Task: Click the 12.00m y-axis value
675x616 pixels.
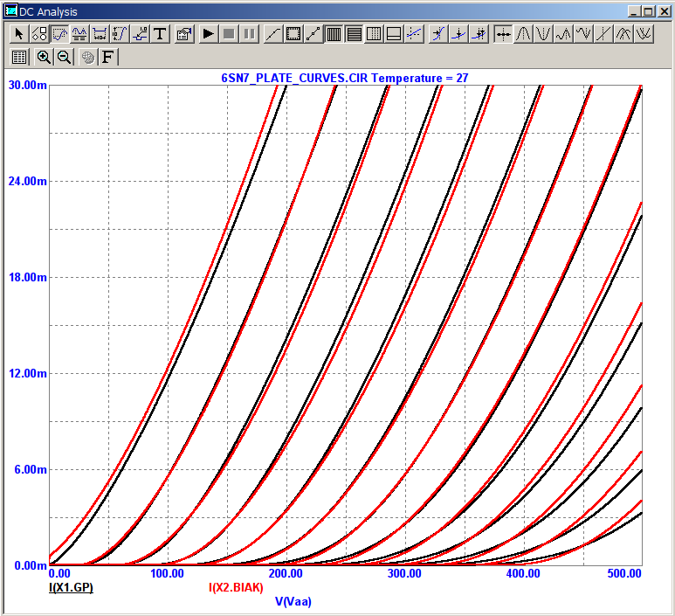Action: coord(28,373)
